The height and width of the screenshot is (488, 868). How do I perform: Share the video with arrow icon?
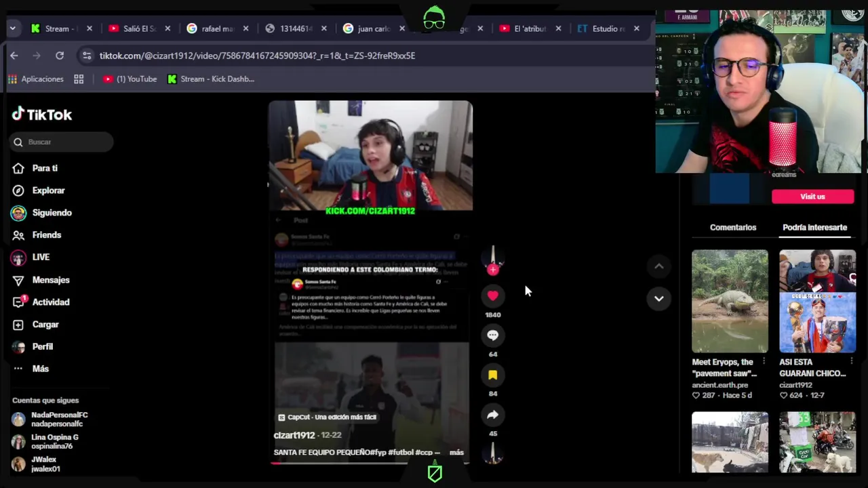click(x=493, y=415)
